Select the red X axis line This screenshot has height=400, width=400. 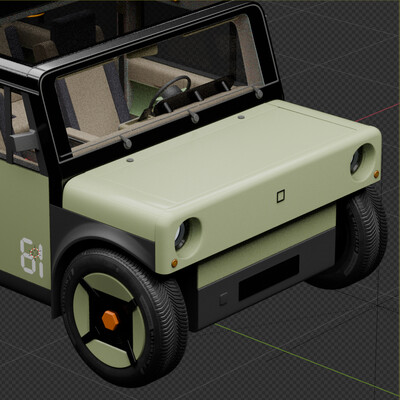(x=377, y=112)
